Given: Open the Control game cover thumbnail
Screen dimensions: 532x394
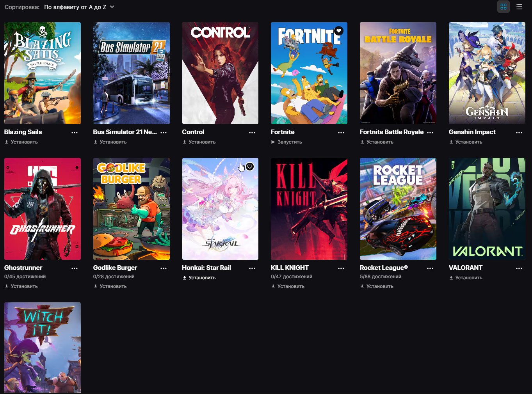Looking at the screenshot, I should click(x=220, y=73).
